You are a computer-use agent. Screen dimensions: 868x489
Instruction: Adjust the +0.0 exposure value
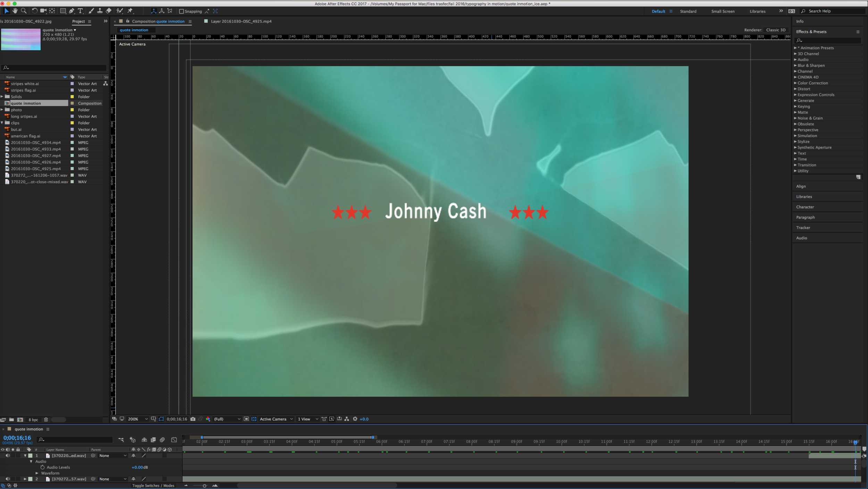point(364,419)
